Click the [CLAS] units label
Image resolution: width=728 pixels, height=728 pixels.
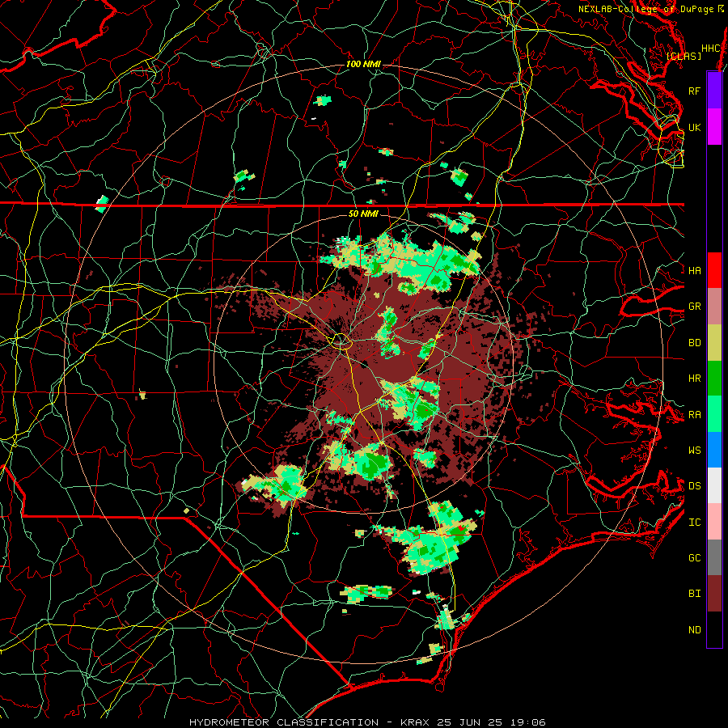(684, 56)
